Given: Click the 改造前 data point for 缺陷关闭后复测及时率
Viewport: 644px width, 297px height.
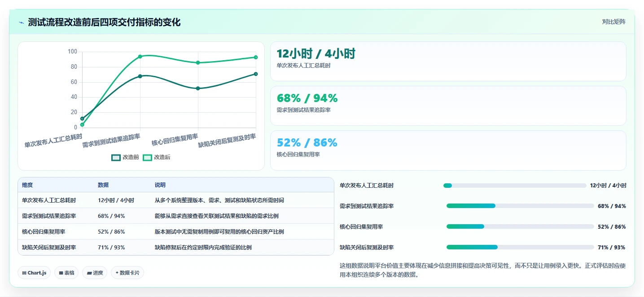Looking at the screenshot, I should [256, 74].
